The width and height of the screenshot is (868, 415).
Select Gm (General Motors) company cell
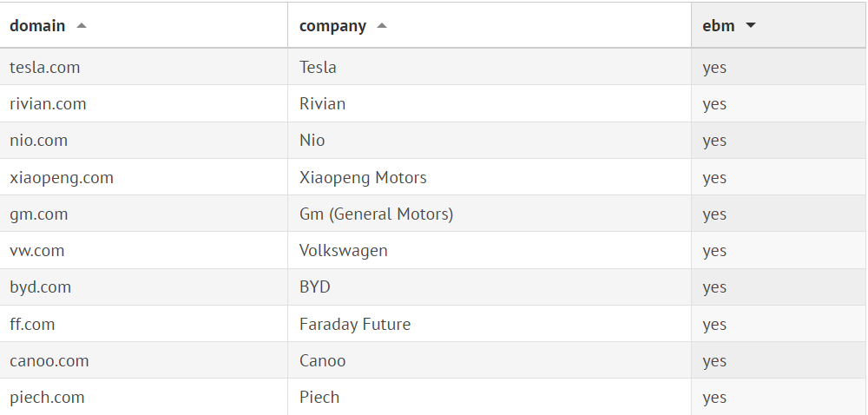point(376,214)
